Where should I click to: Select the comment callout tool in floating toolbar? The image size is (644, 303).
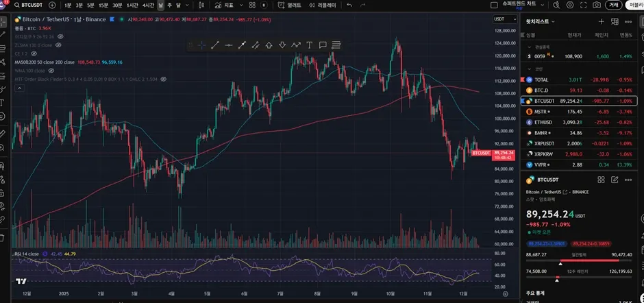tap(323, 45)
